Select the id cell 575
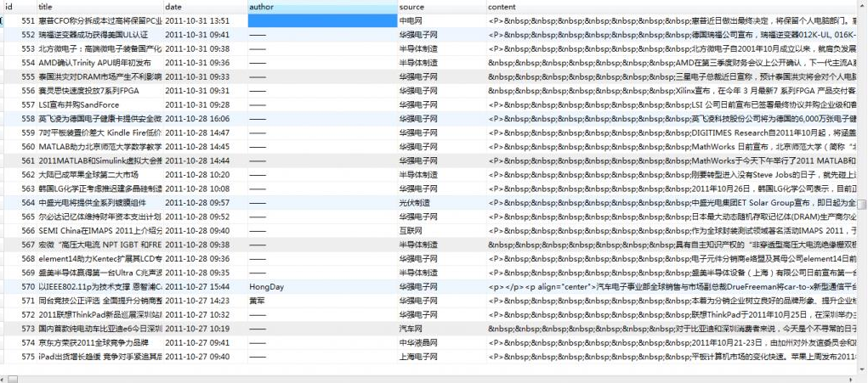Screen dimensions: 868x383 click(x=28, y=357)
